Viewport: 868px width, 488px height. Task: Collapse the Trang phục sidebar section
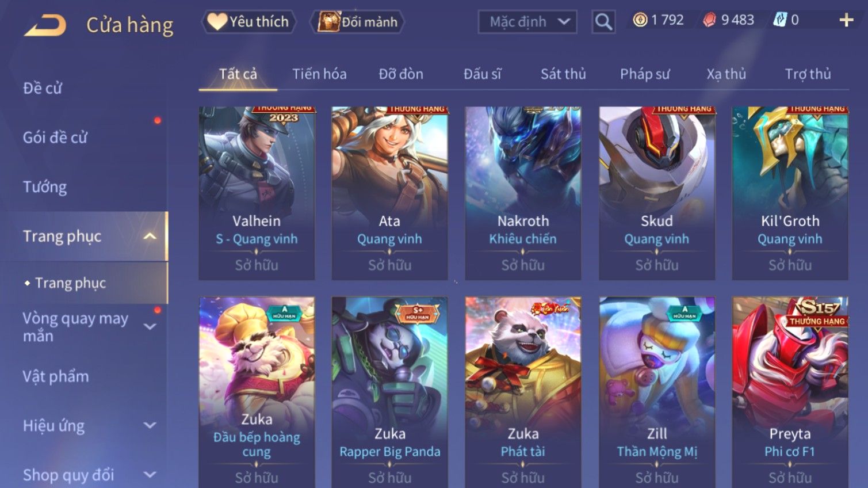(x=150, y=236)
